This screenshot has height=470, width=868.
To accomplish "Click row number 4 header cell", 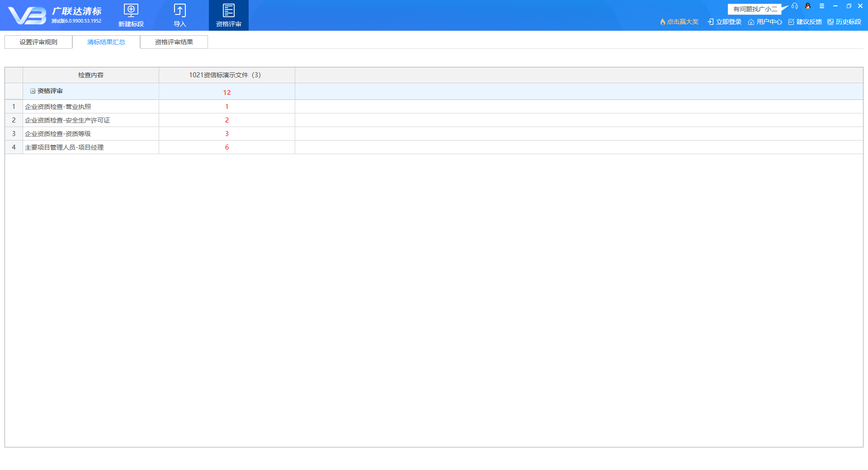I will (14, 147).
